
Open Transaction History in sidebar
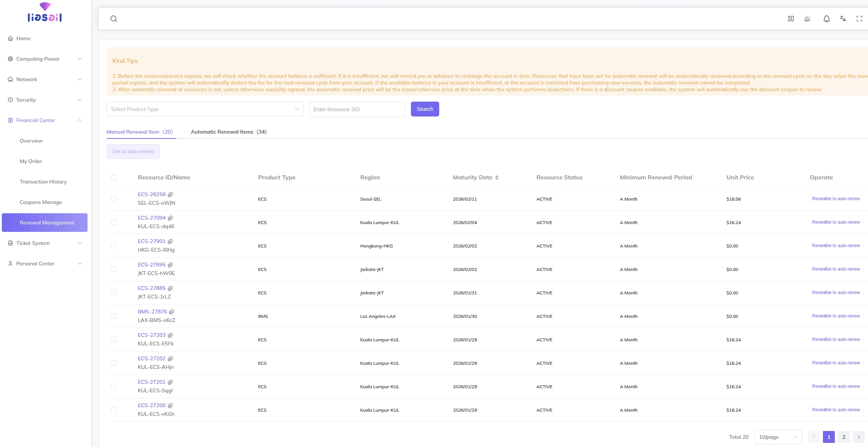point(43,182)
